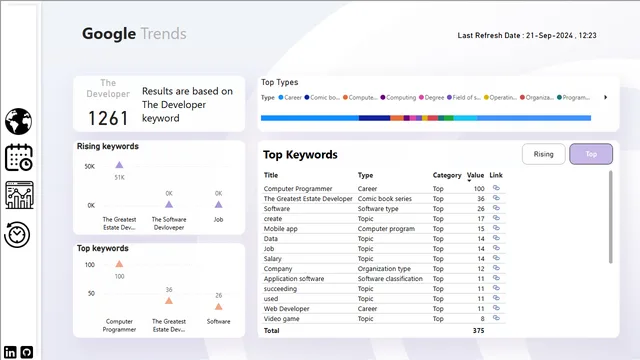Select the Computer Programmer 100 marker
Viewport: 640px width, 360px height.
119,264
